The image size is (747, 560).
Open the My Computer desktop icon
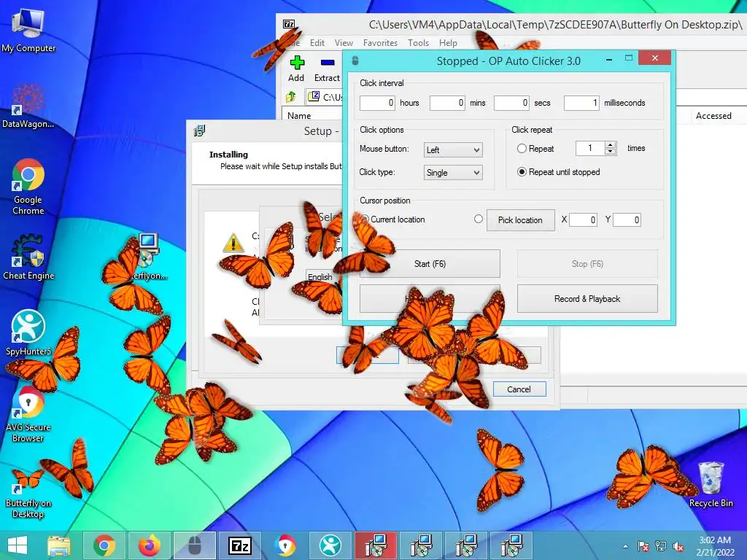click(28, 31)
